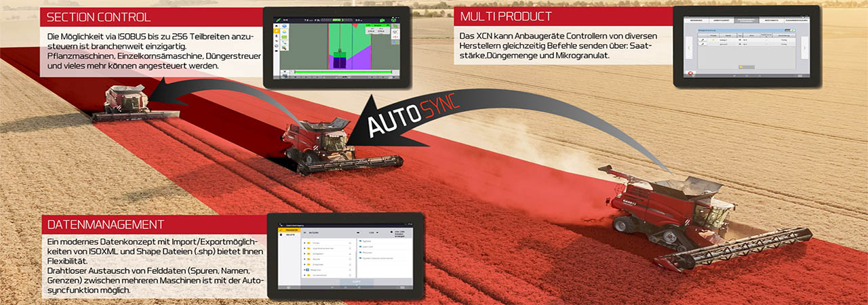The width and height of the screenshot is (868, 305).
Task: Check the box for the Diagnose row
Action: tap(350, 270)
